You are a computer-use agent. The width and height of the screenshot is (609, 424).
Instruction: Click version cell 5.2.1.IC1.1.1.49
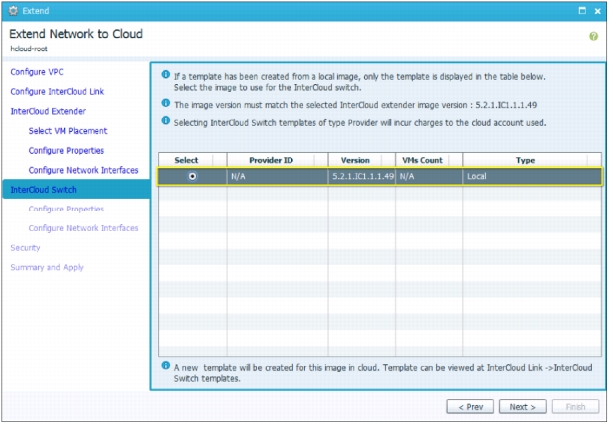[363, 177]
